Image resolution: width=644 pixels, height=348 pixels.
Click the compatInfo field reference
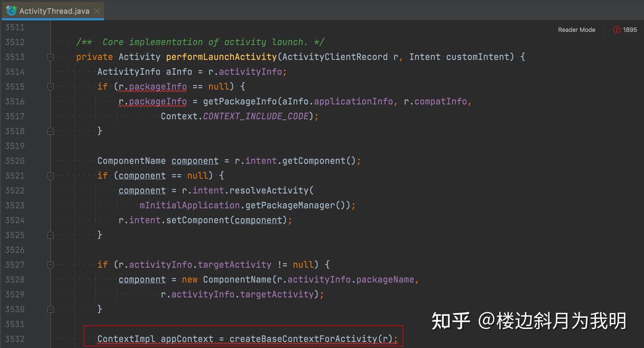[441, 101]
